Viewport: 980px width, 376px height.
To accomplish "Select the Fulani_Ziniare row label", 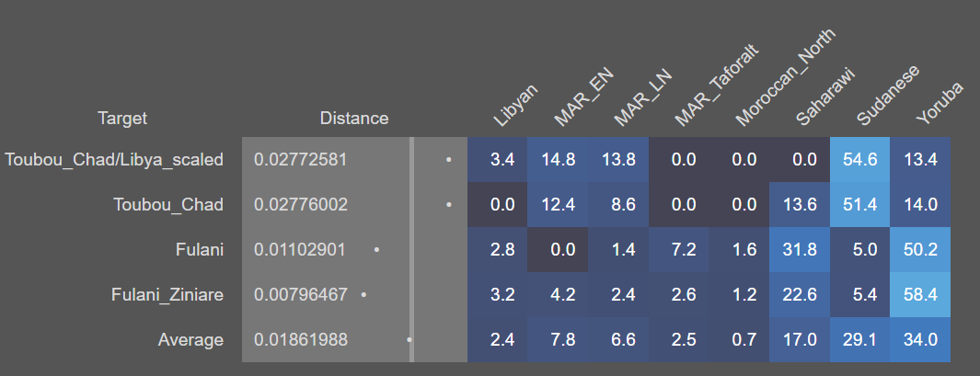I will click(167, 294).
